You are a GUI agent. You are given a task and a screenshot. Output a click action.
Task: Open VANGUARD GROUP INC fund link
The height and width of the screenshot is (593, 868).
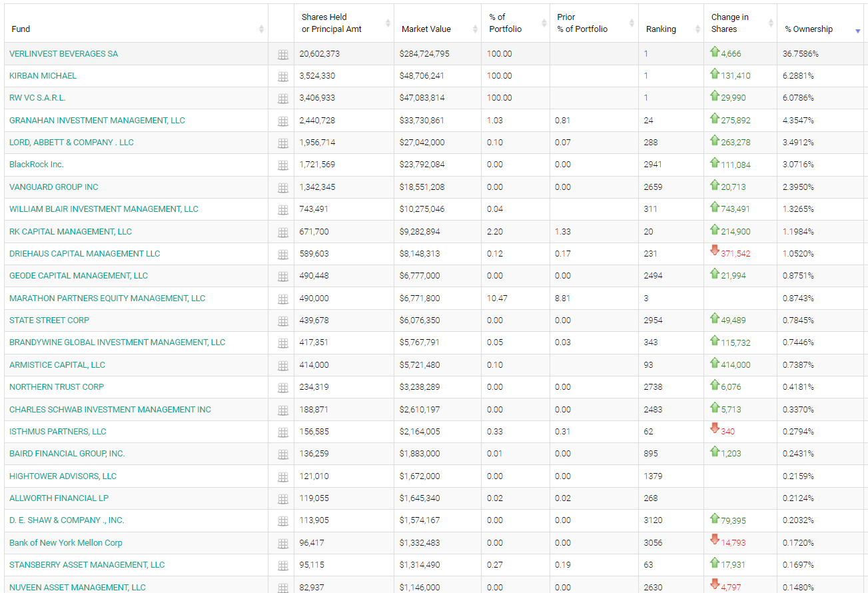click(54, 187)
